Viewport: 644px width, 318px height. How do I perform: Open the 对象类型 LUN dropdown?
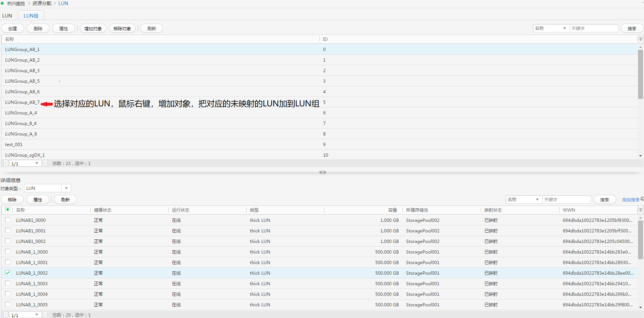tap(47, 188)
